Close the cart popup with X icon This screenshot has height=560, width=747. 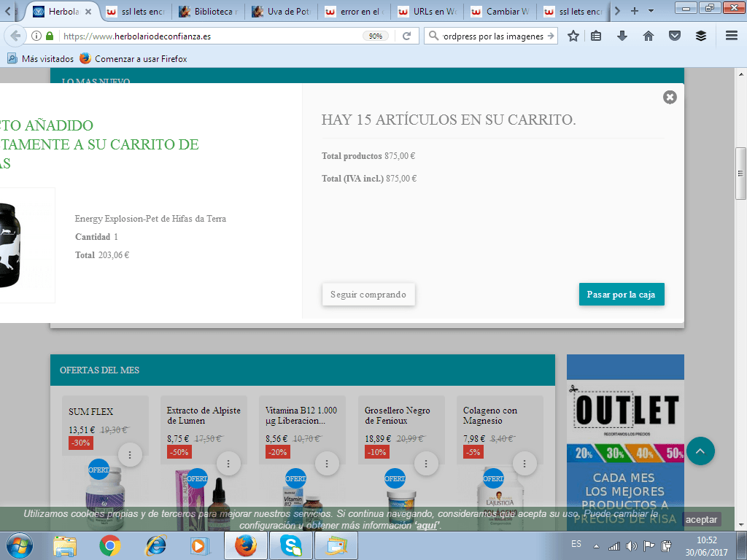pyautogui.click(x=670, y=97)
